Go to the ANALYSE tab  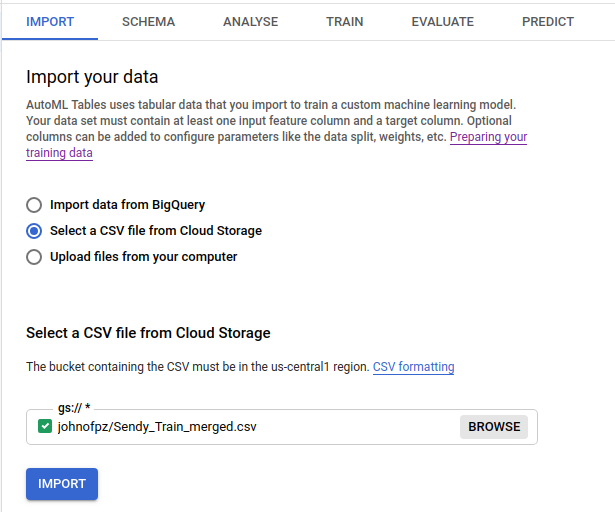251,21
